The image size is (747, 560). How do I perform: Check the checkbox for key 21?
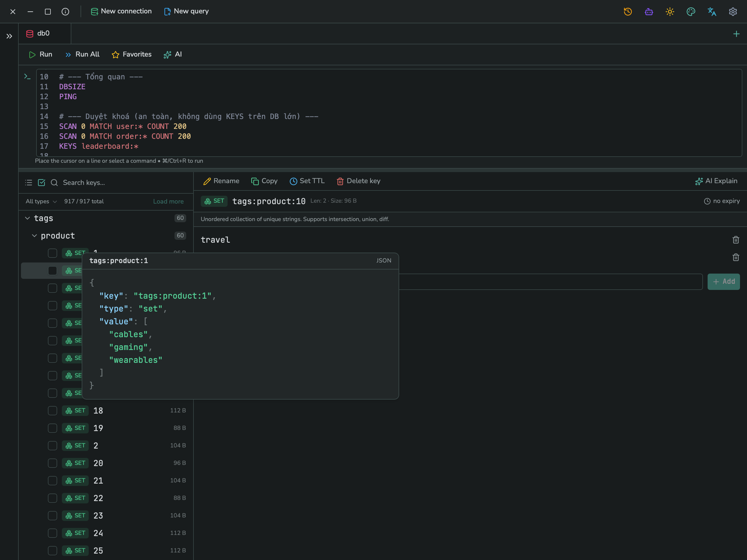pos(52,480)
